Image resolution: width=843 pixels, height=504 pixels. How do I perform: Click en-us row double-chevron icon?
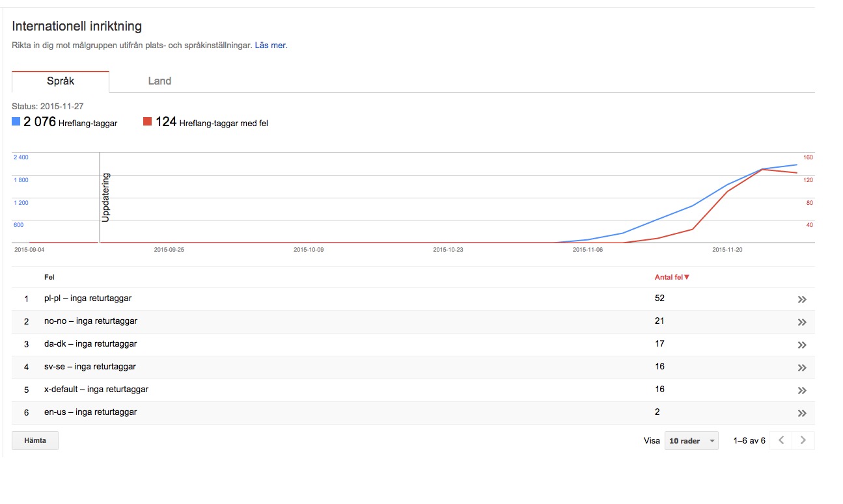[801, 413]
